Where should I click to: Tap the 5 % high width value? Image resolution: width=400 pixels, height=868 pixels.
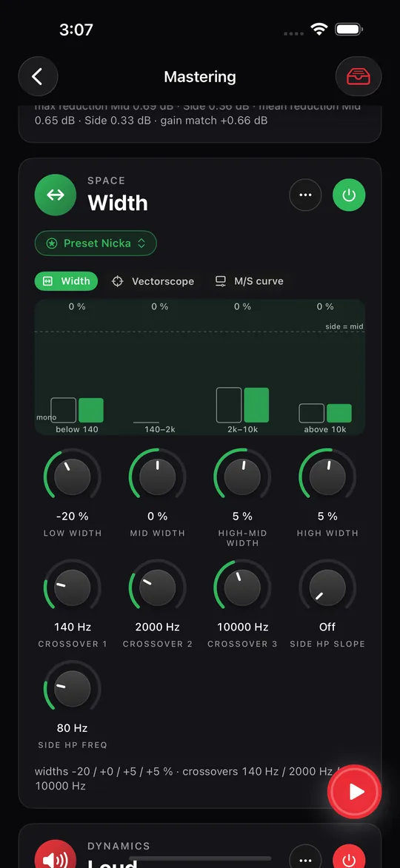[x=327, y=516]
